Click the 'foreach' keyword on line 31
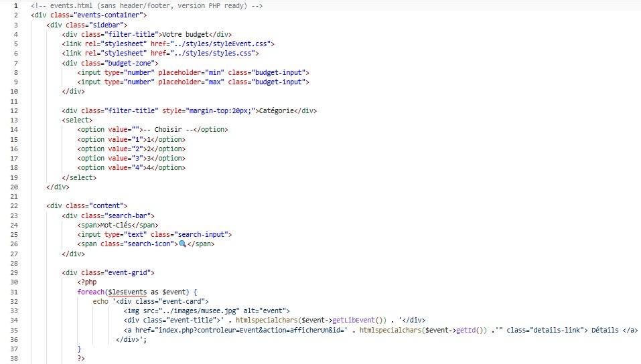Image resolution: width=641 pixels, height=364 pixels. [x=90, y=292]
